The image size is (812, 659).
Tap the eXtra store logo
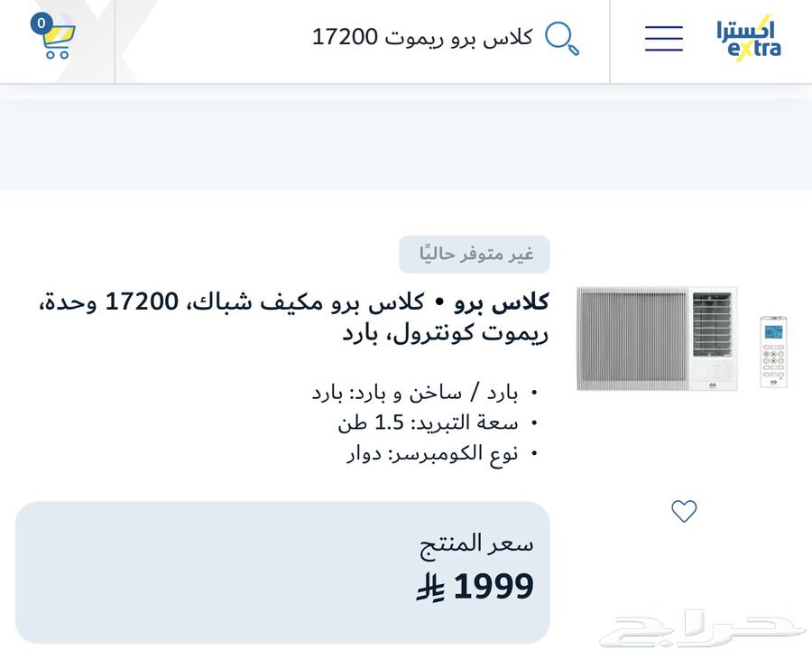[749, 38]
